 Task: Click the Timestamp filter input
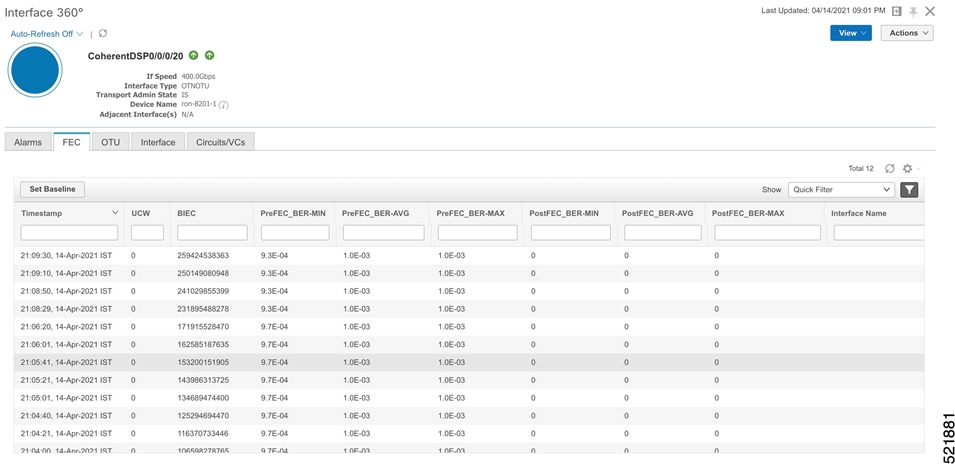click(69, 233)
